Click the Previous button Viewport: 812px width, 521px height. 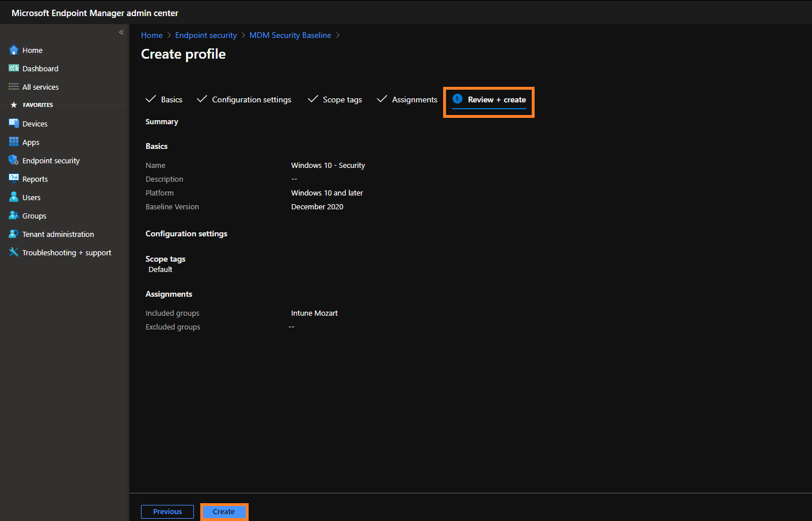tap(167, 512)
